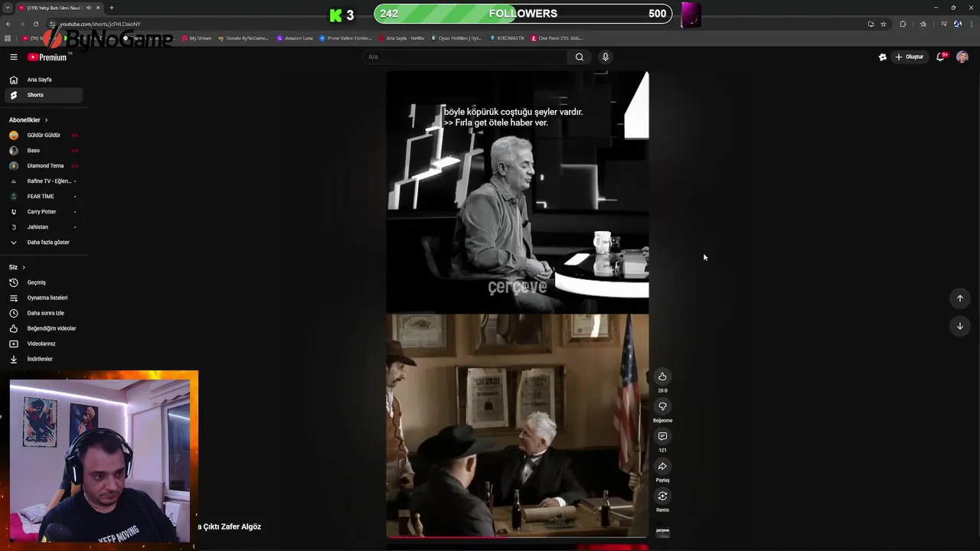
Task: Open the Chrome media controls icon
Action: point(943,24)
